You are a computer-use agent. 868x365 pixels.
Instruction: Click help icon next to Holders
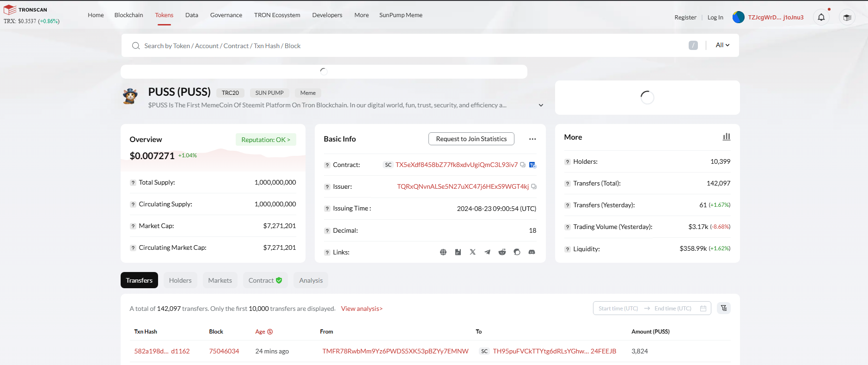click(568, 162)
